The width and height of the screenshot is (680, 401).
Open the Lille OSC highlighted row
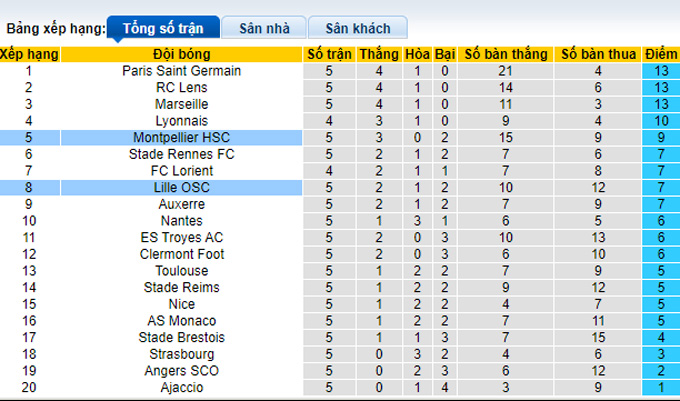pyautogui.click(x=182, y=187)
